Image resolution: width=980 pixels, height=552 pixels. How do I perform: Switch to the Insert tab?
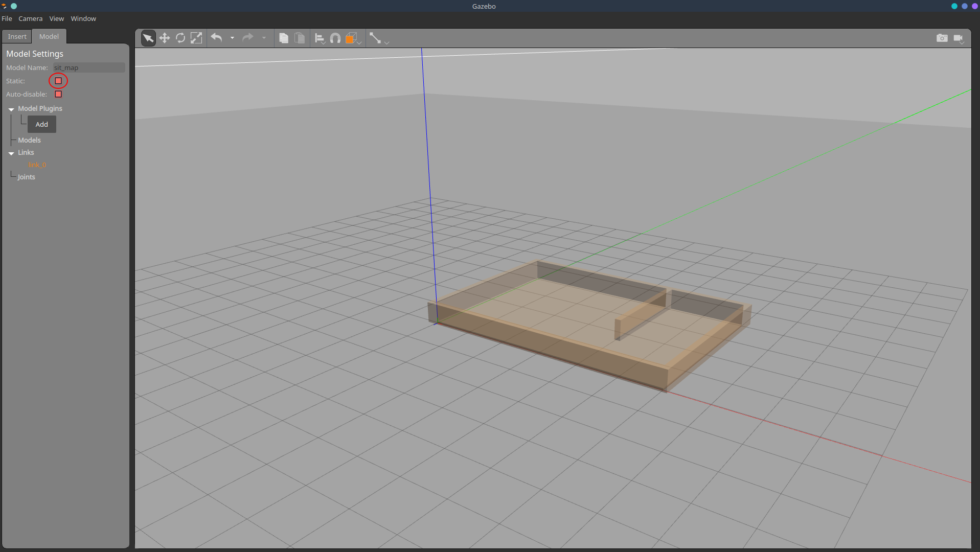pos(17,36)
